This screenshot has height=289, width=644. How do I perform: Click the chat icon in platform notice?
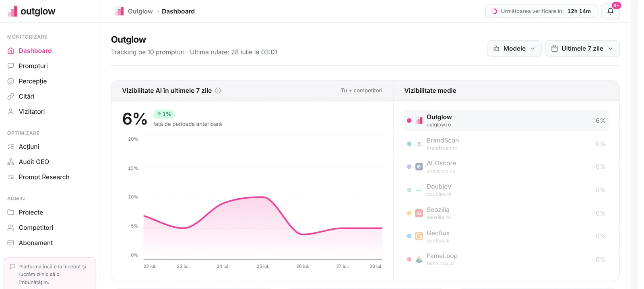coord(12,267)
